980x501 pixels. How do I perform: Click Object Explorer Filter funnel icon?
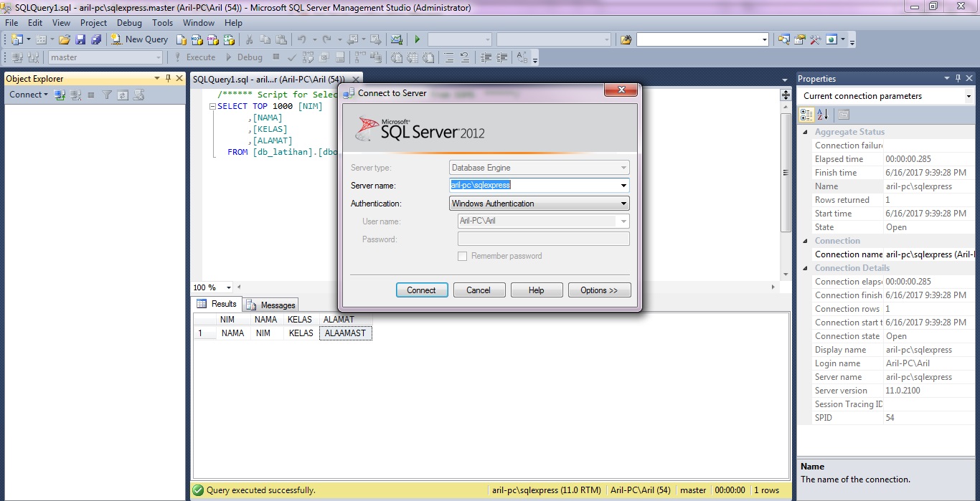(x=107, y=95)
